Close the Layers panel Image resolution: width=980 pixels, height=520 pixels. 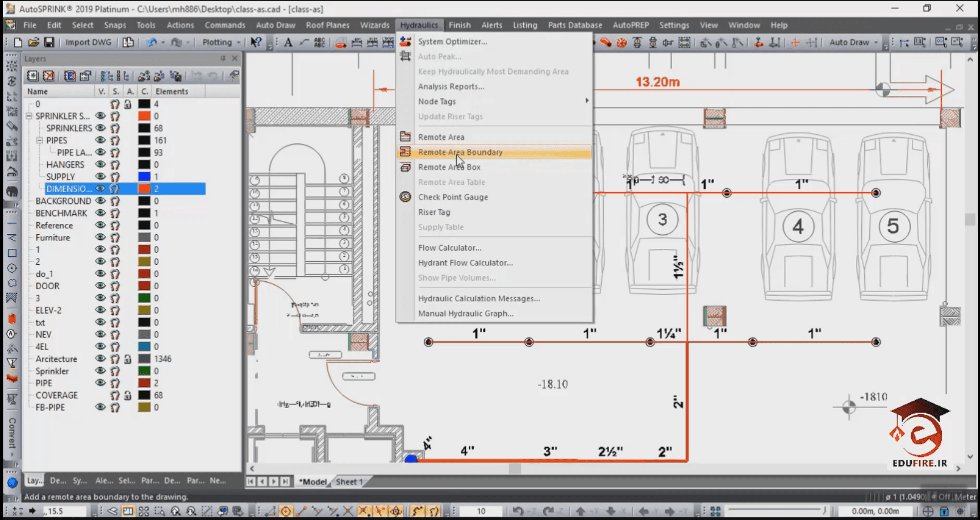pos(235,58)
